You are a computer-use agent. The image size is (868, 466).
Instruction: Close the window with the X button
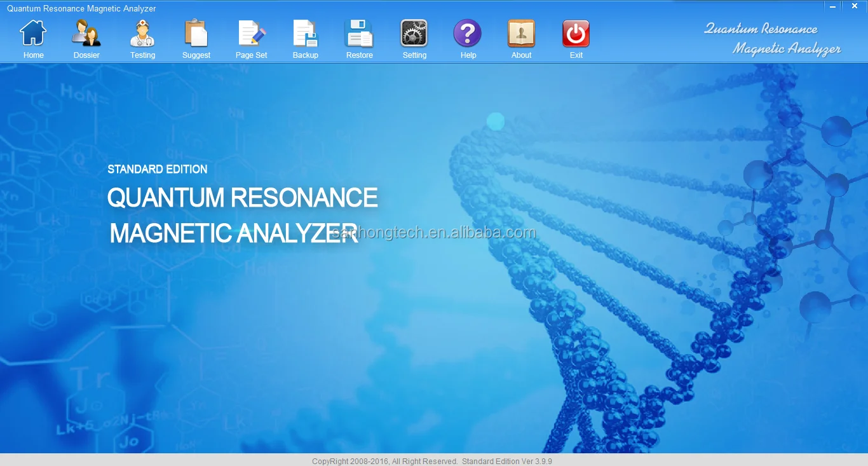855,6
